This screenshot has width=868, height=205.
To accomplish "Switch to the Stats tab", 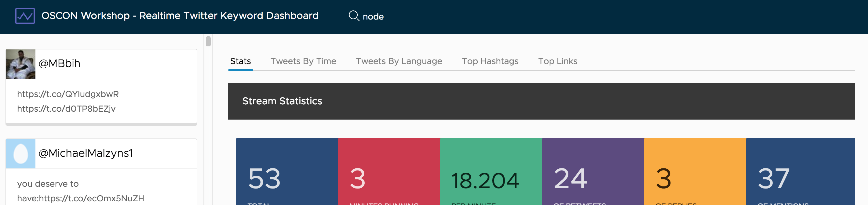I will [x=240, y=61].
